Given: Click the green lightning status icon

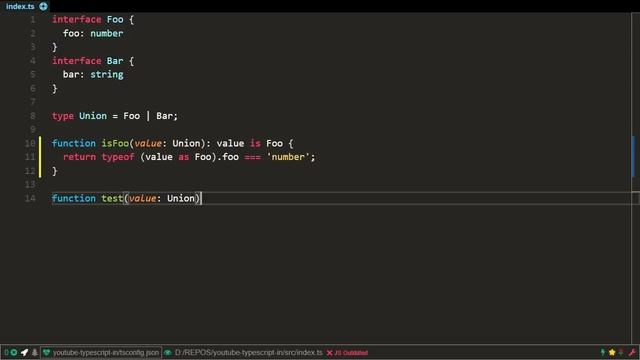Looking at the screenshot, I should point(602,352).
